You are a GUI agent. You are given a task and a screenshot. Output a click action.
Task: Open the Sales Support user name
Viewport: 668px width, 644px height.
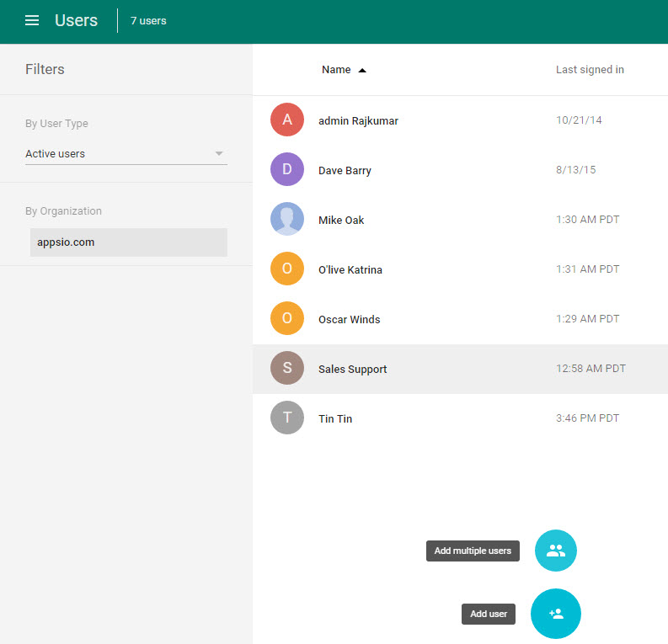tap(352, 370)
